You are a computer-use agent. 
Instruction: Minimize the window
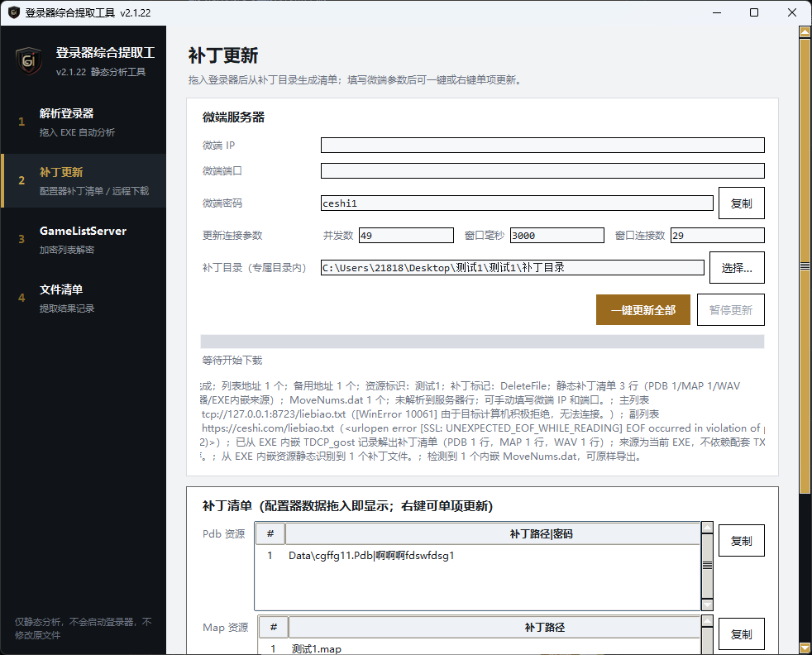tap(717, 12)
